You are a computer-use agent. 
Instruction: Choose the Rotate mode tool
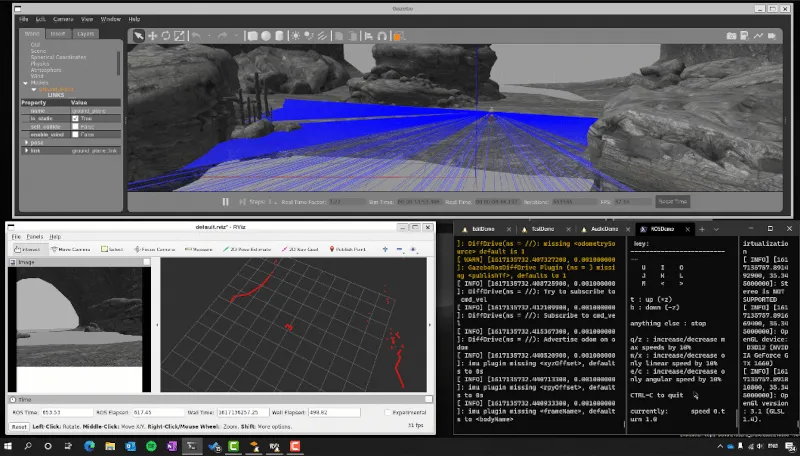pyautogui.click(x=166, y=35)
